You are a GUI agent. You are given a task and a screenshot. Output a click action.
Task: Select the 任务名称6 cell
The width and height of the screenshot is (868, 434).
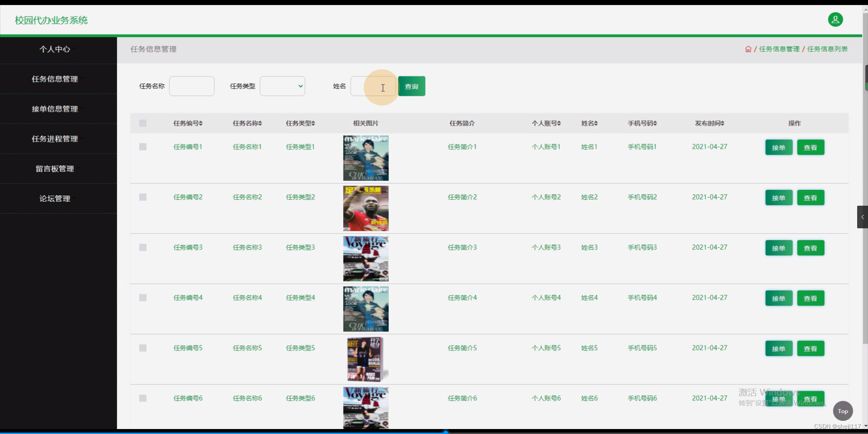click(247, 398)
